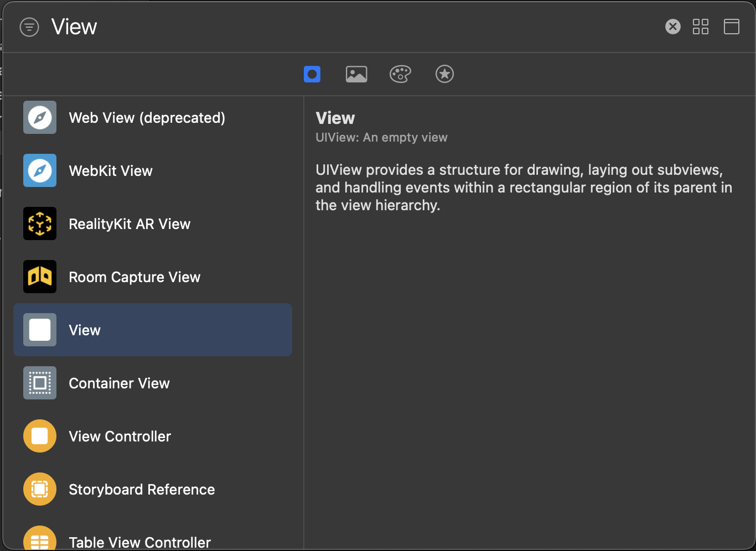
Task: Select the Objects library tab
Action: pos(312,74)
